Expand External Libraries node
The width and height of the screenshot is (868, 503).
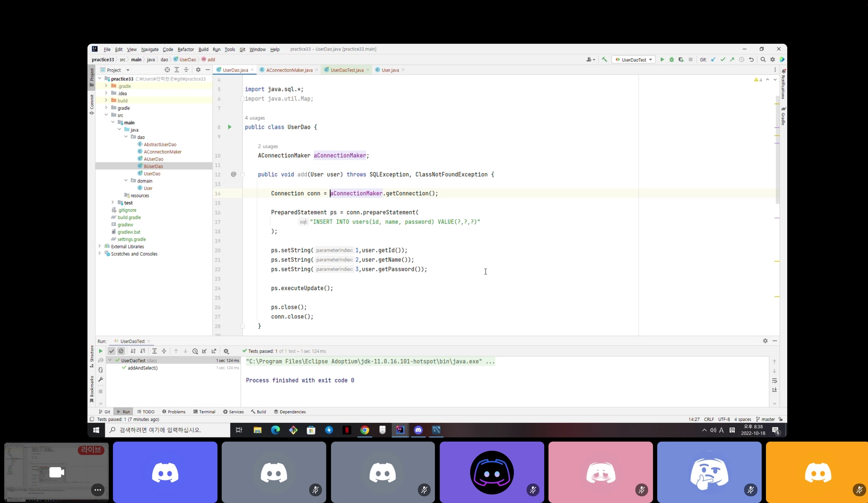[x=100, y=247]
